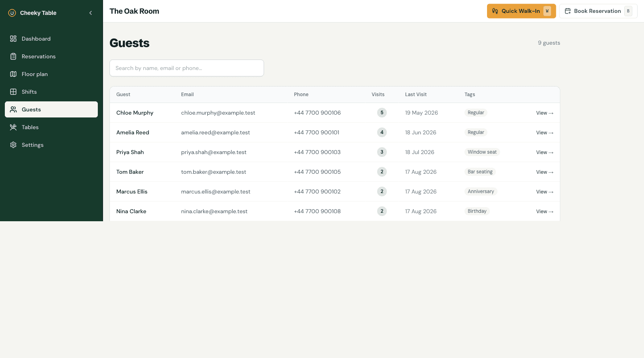Open the Dashboard grid icon
Viewport: 644px width, 358px height.
(13, 39)
